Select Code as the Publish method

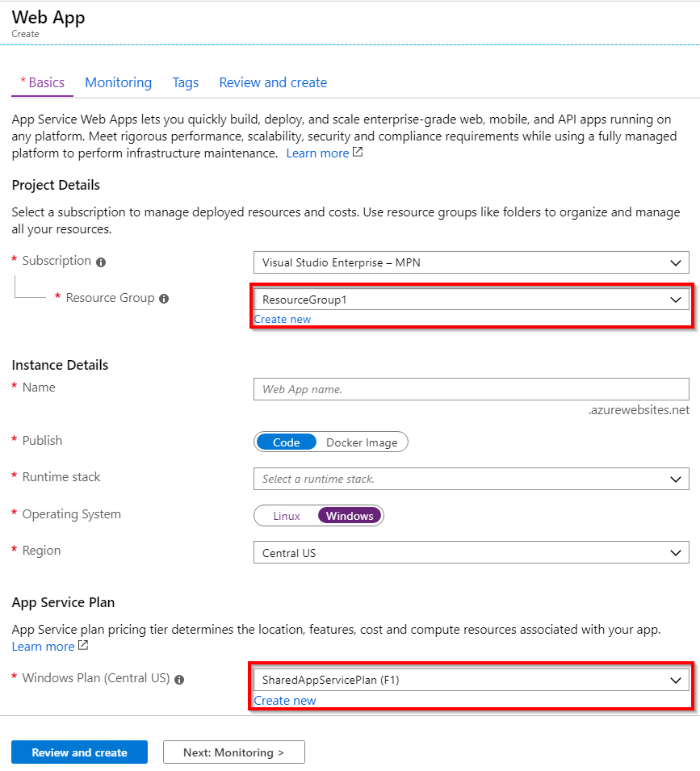tap(285, 442)
